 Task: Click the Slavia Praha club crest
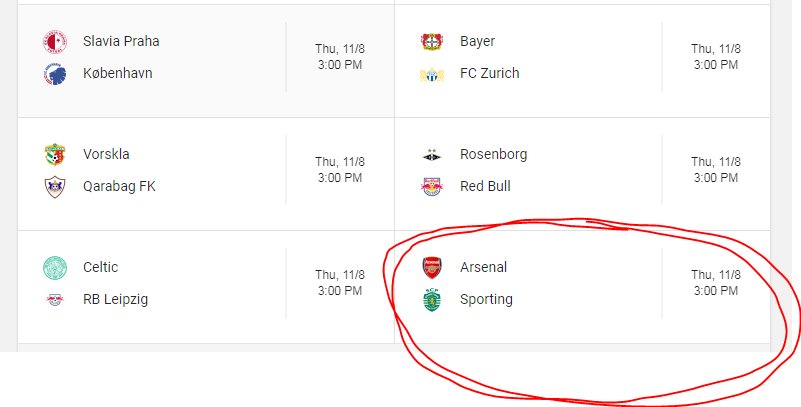(55, 41)
